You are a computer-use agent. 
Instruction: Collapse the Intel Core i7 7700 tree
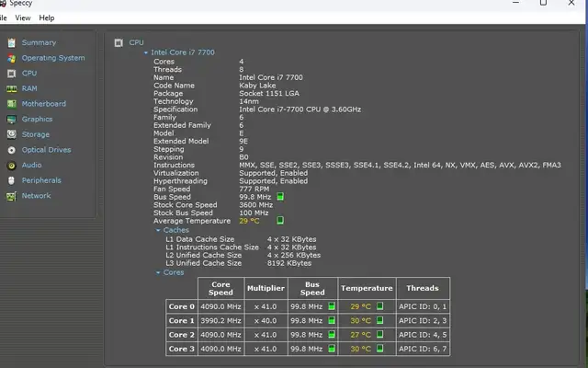[146, 53]
